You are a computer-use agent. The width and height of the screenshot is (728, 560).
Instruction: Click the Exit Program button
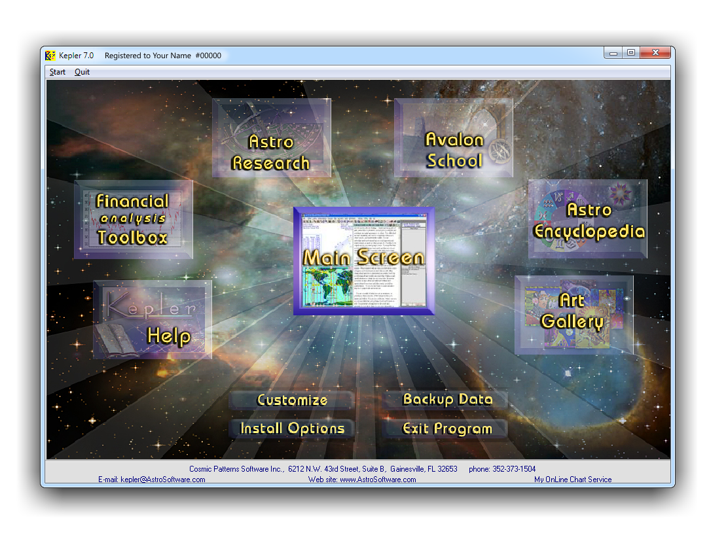tap(446, 429)
